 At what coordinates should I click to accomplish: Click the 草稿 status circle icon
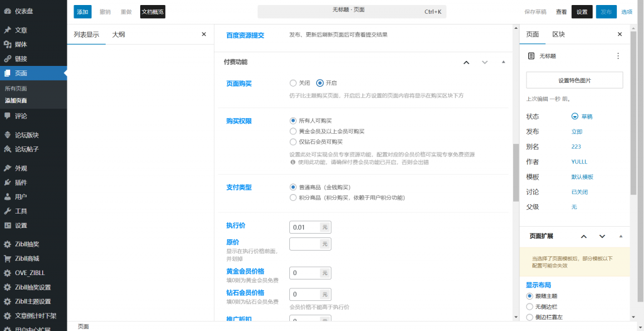pyautogui.click(x=575, y=116)
